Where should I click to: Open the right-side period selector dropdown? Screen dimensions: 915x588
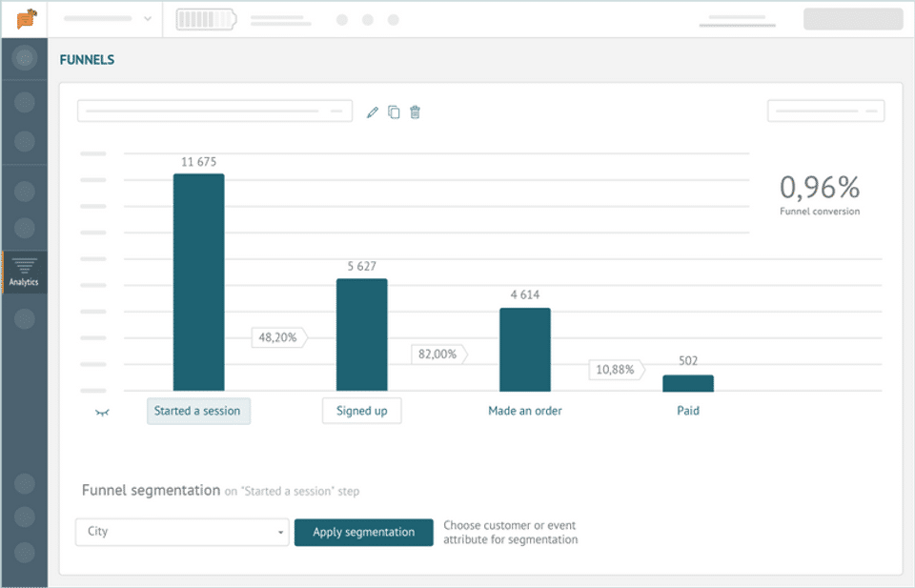click(825, 111)
